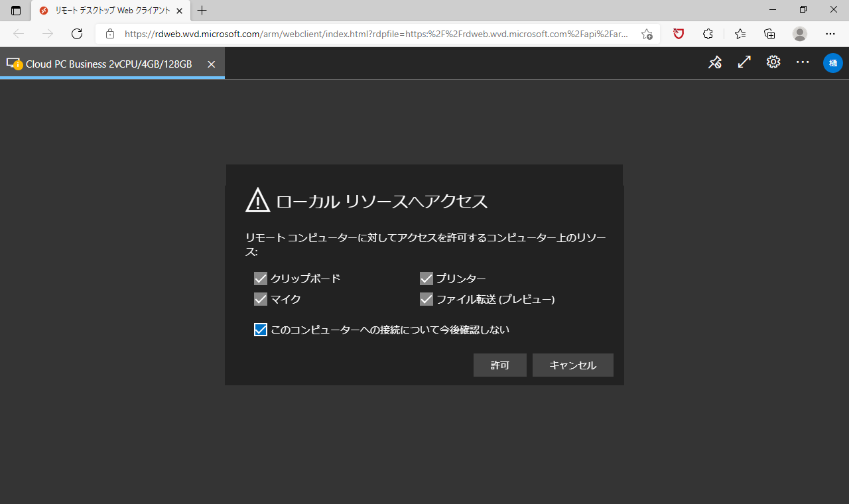This screenshot has width=849, height=504.
Task: Open the tab actions menu icon
Action: (x=16, y=11)
